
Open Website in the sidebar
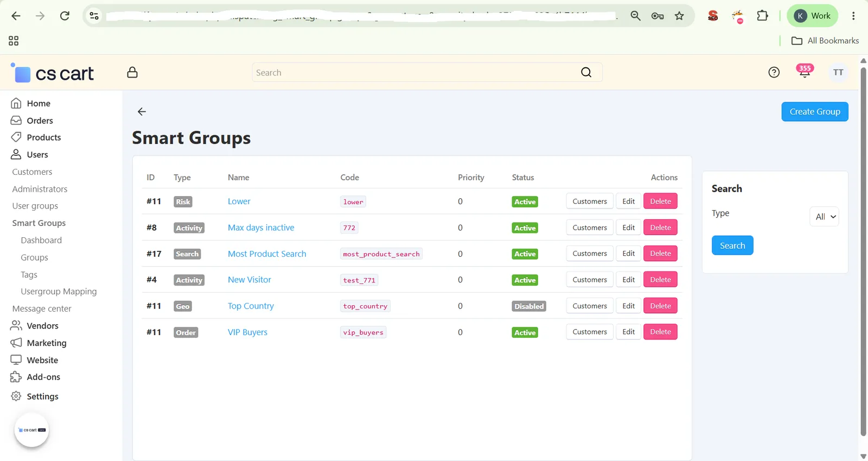pos(42,360)
